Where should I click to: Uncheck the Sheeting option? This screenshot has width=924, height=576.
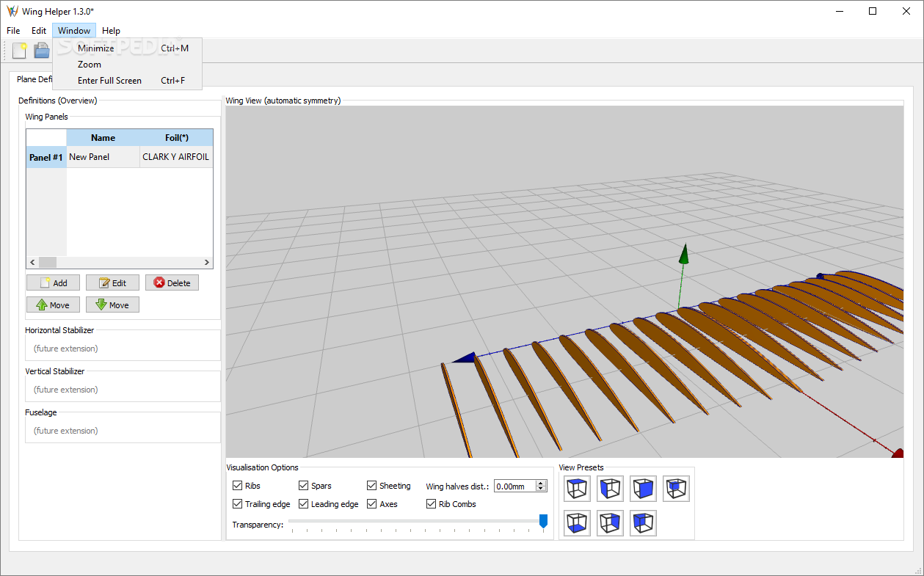(x=372, y=486)
